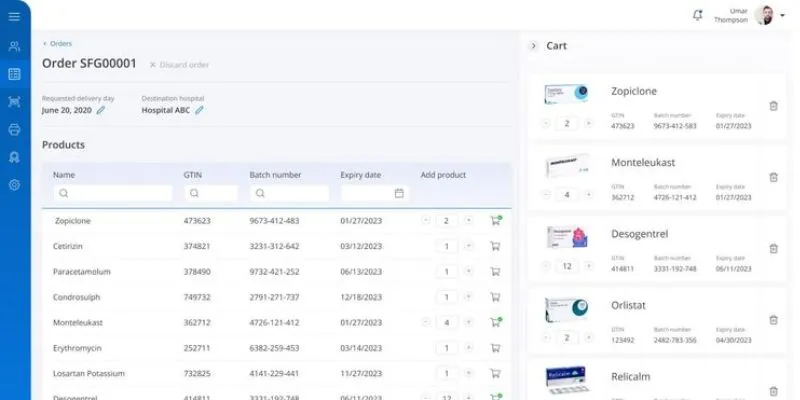The width and height of the screenshot is (800, 400).
Task: Increase Zopiclone quantity in products table
Action: click(x=468, y=220)
